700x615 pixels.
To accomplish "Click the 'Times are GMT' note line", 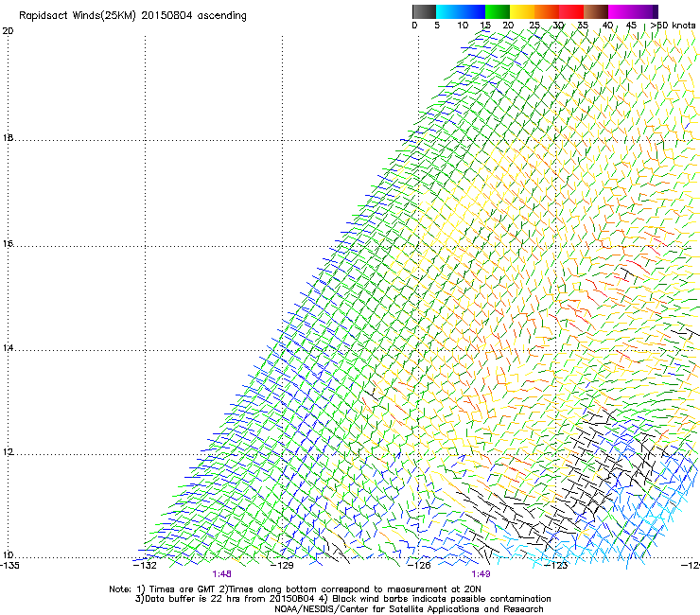I will coord(295,589).
